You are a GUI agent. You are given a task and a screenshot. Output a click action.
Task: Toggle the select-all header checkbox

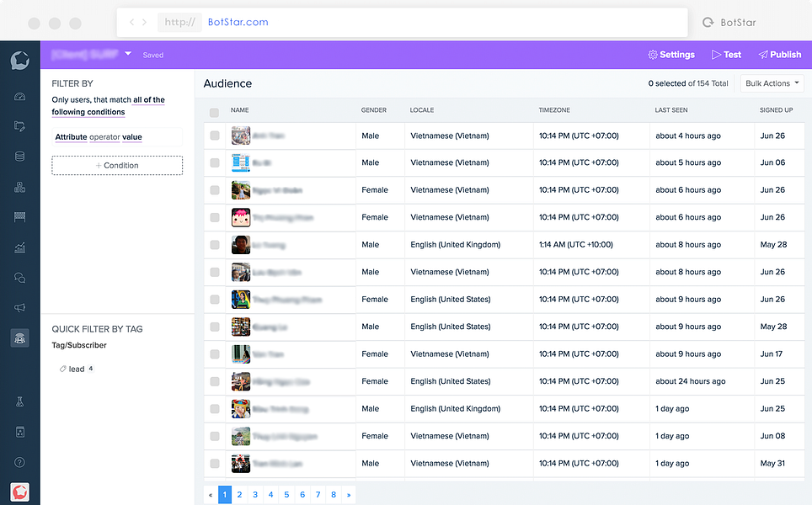pyautogui.click(x=214, y=112)
